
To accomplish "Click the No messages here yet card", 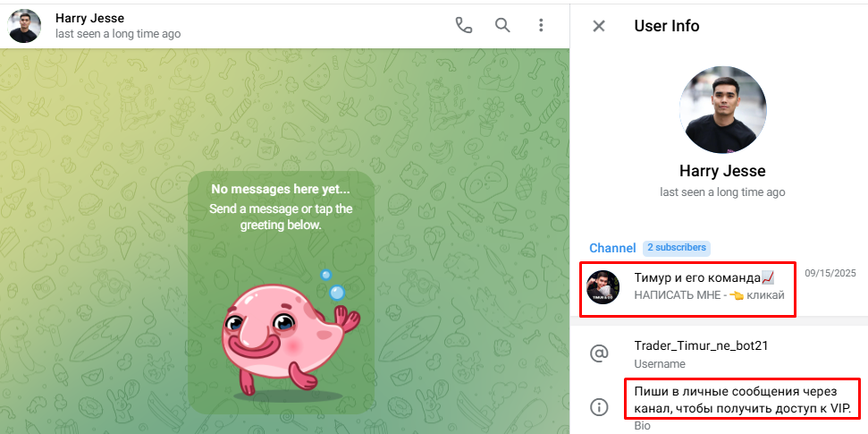I will tap(281, 206).
